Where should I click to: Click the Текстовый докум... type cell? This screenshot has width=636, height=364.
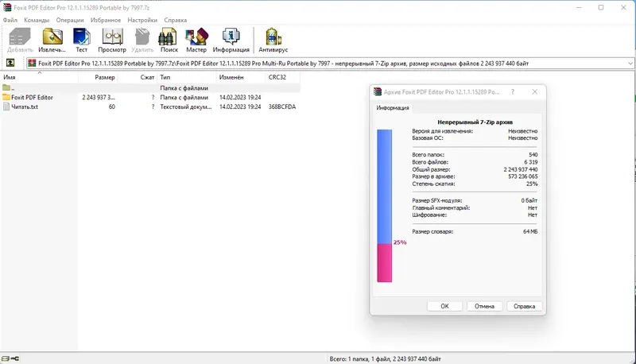click(x=186, y=106)
